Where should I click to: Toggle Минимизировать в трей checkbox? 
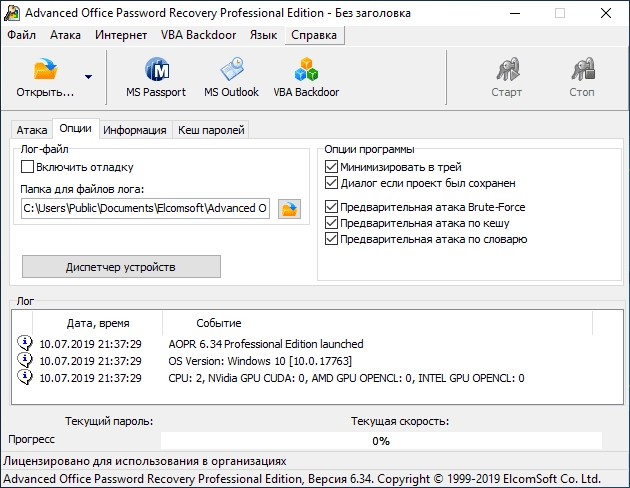coord(331,167)
